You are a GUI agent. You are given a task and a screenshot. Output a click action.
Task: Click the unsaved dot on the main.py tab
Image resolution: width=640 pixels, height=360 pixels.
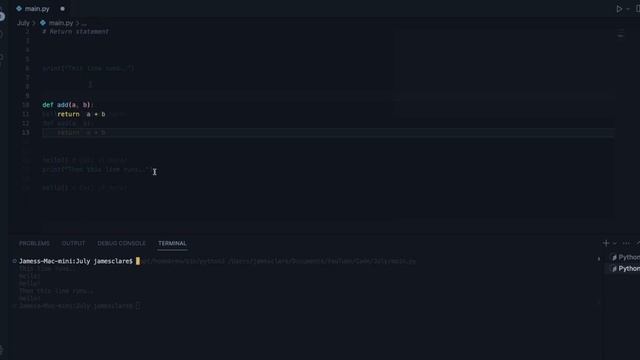pyautogui.click(x=62, y=9)
